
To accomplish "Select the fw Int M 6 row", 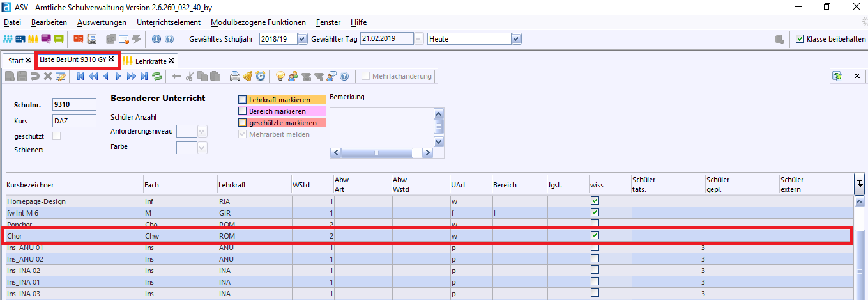I will coord(429,212).
